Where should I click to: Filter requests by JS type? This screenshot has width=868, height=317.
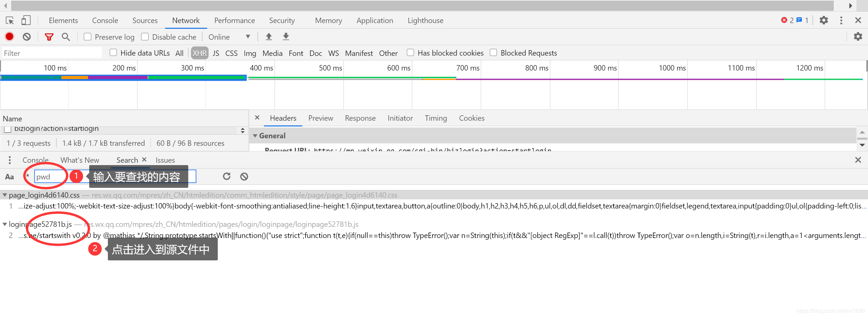[216, 53]
